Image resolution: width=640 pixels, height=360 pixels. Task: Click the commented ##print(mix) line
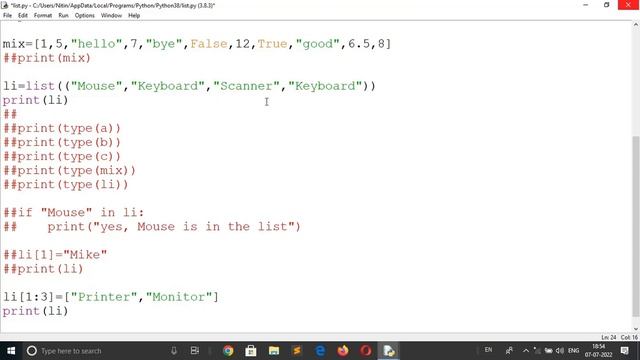click(47, 58)
